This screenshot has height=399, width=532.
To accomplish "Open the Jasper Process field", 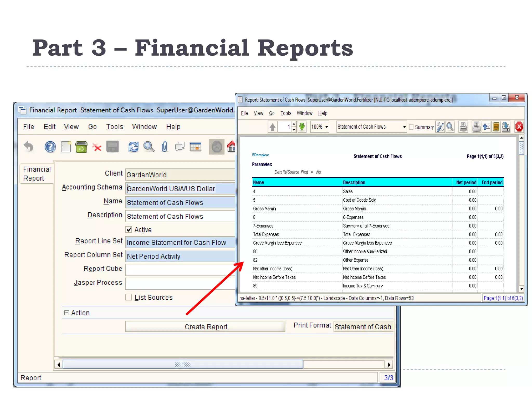I will click(181, 284).
